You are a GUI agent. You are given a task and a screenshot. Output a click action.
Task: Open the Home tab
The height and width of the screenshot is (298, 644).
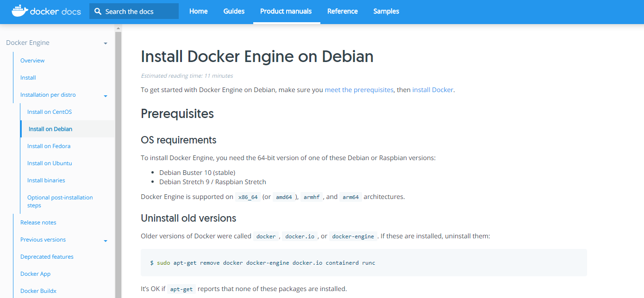click(x=198, y=11)
